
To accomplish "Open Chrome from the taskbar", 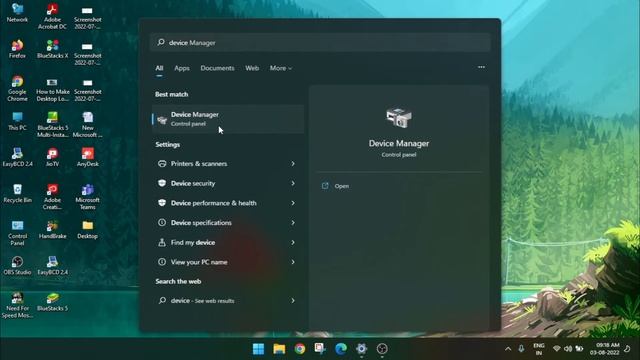I will 300,349.
